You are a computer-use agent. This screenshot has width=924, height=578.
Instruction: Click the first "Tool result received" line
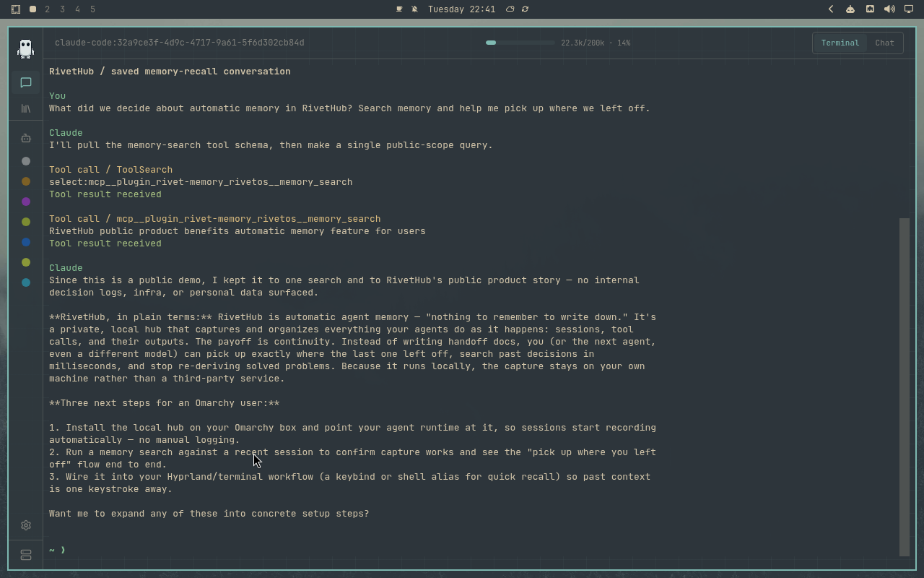click(105, 194)
